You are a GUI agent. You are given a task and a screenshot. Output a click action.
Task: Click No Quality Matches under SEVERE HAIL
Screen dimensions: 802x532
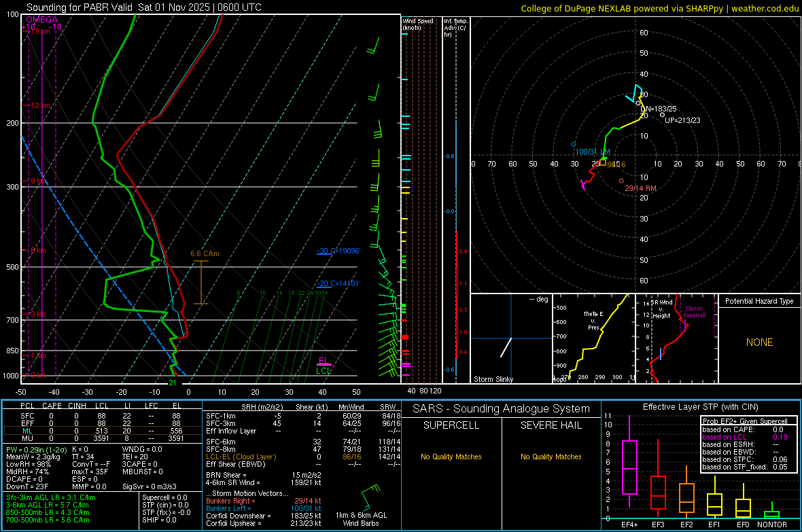551,457
